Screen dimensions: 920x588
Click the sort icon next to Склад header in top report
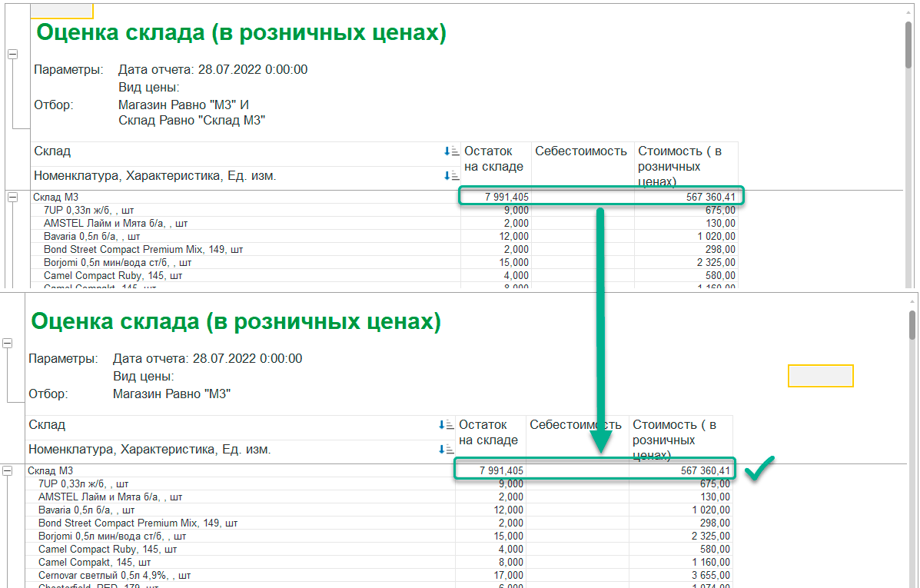click(x=450, y=151)
